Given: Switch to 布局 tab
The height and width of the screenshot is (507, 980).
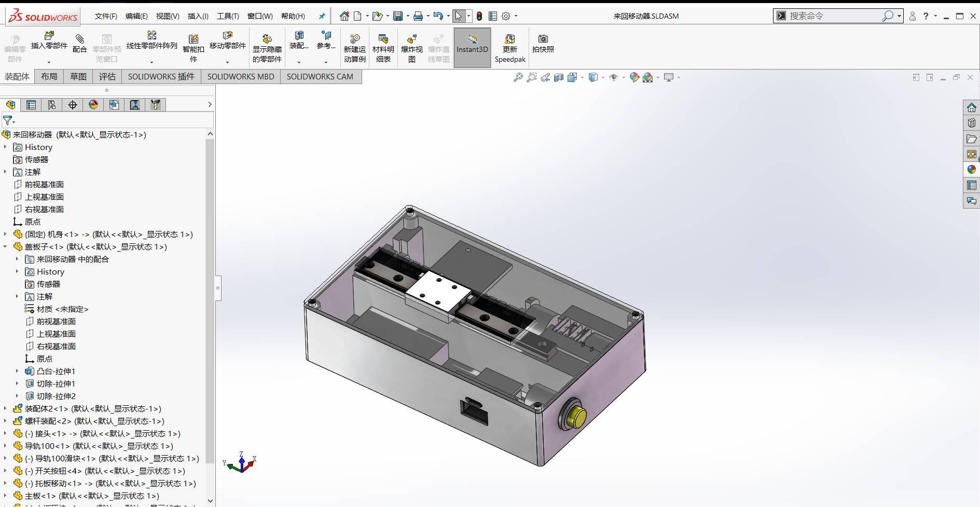Looking at the screenshot, I should (x=49, y=77).
